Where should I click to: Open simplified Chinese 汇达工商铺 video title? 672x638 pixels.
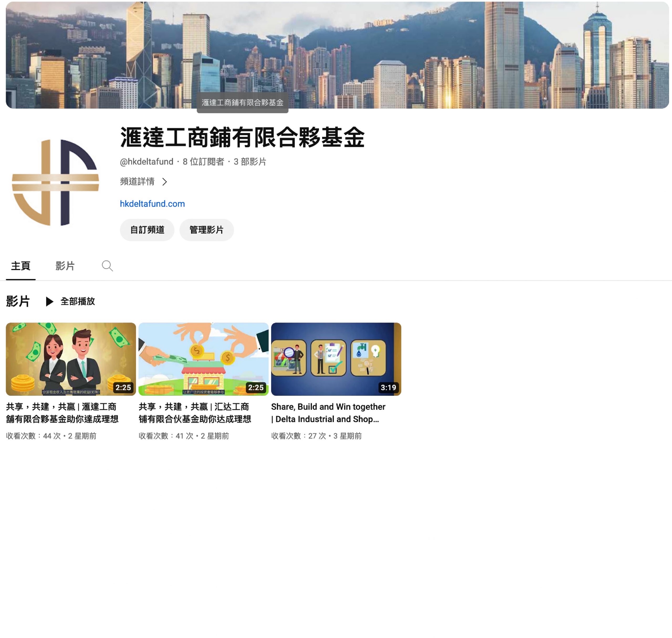click(x=195, y=413)
